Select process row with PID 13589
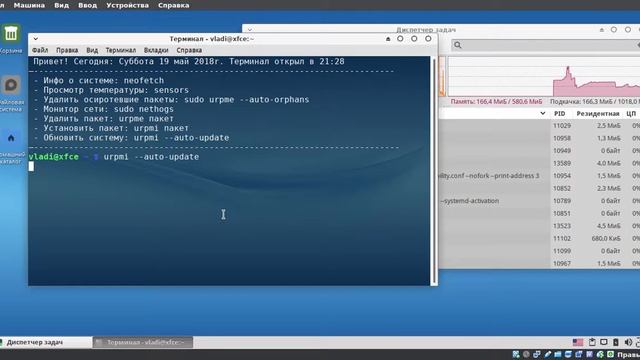The width and height of the screenshot is (640, 360). (x=539, y=163)
